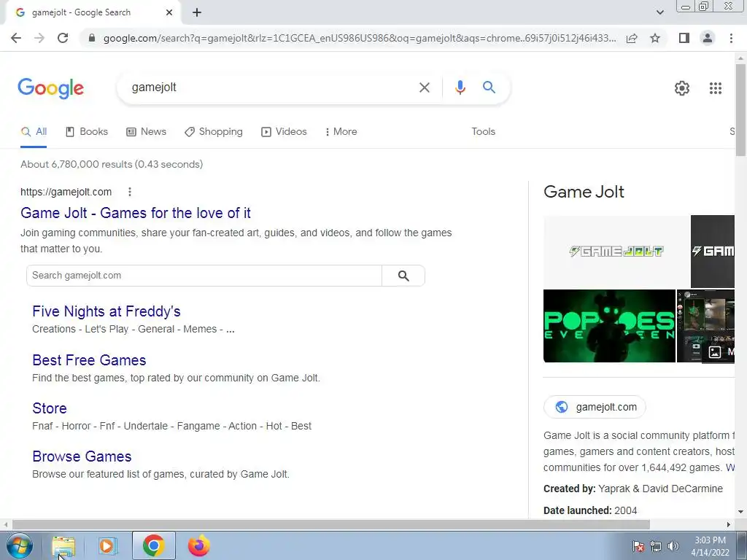Click the Google search input box
The width and height of the screenshot is (747, 560).
pos(271,87)
